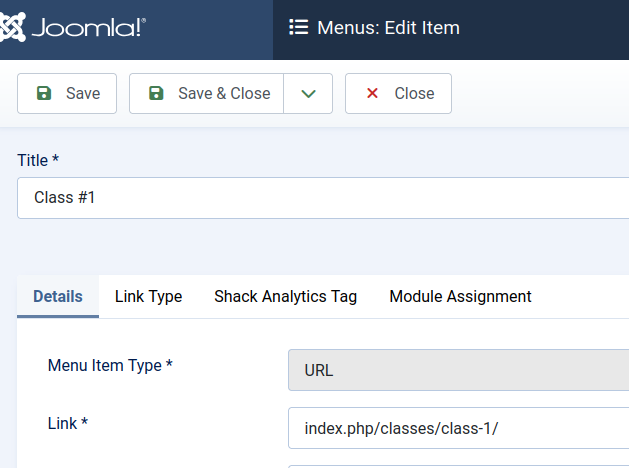
Task: Click the Link * label
Action: pyautogui.click(x=67, y=423)
